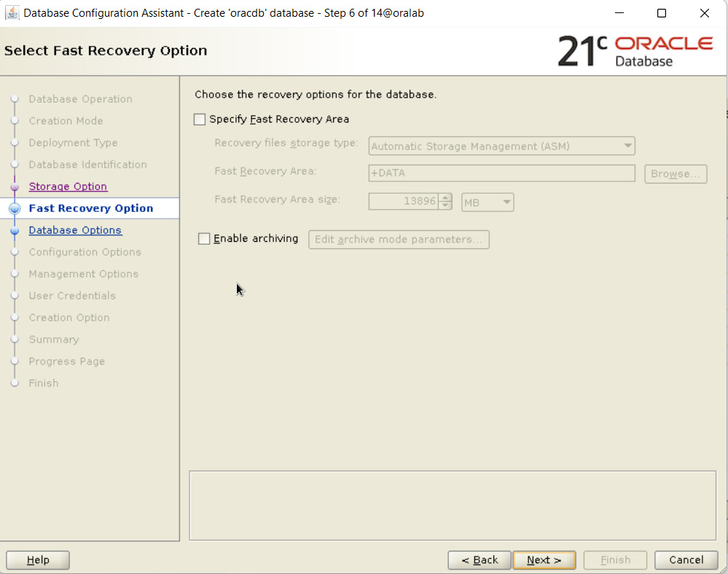Screen dimensions: 728x574
Task: Click the Next button
Action: (x=544, y=560)
